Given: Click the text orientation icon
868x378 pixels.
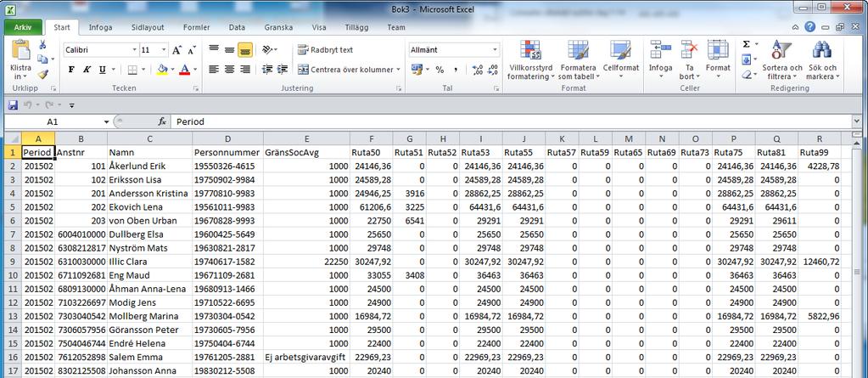Looking at the screenshot, I should (267, 50).
